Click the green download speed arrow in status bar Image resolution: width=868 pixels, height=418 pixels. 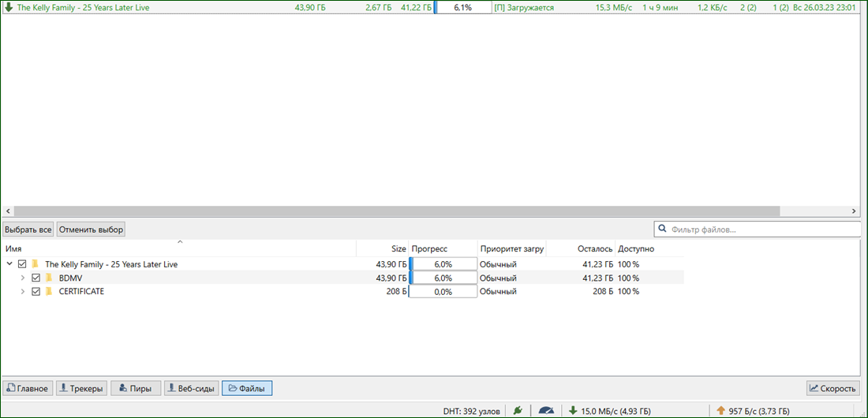[573, 411]
